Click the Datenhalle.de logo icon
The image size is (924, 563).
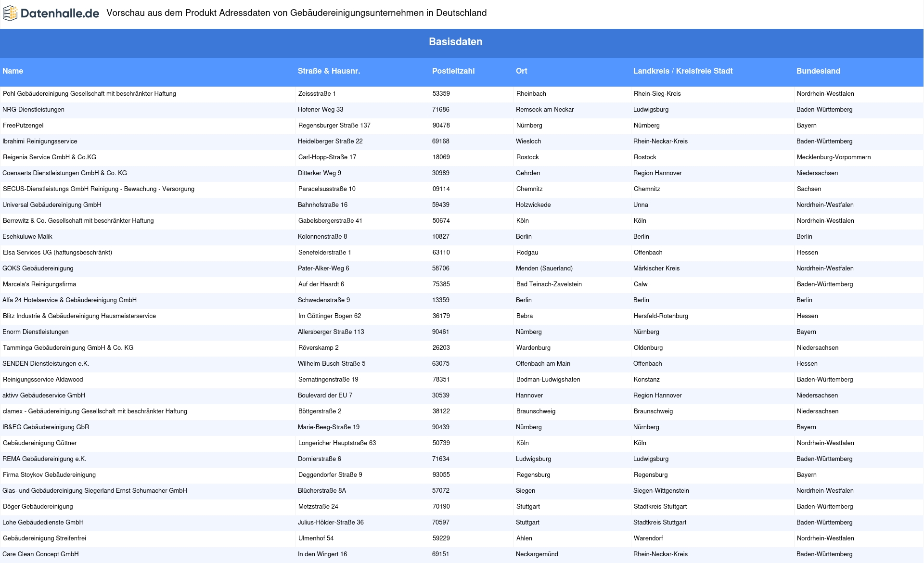10,13
